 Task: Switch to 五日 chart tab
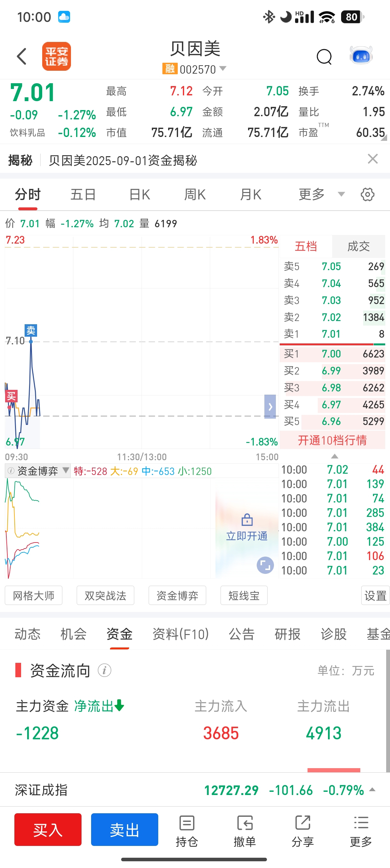click(x=83, y=194)
